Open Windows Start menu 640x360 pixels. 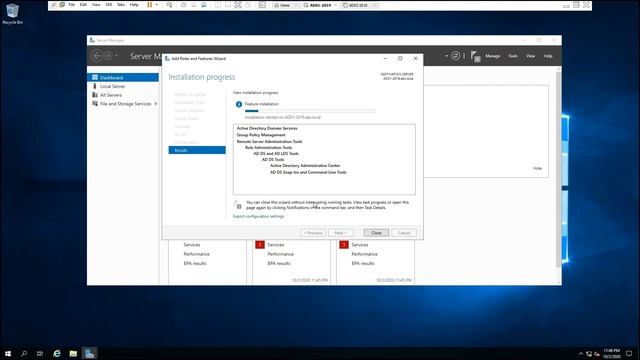(x=8, y=353)
